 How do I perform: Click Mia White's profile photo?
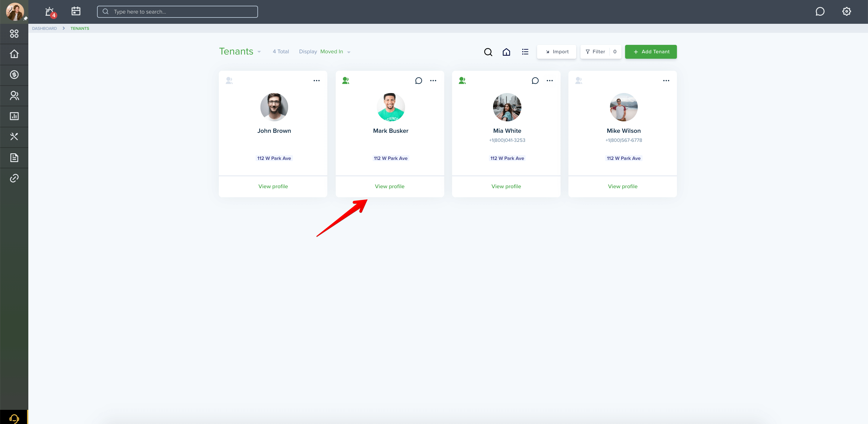507,107
